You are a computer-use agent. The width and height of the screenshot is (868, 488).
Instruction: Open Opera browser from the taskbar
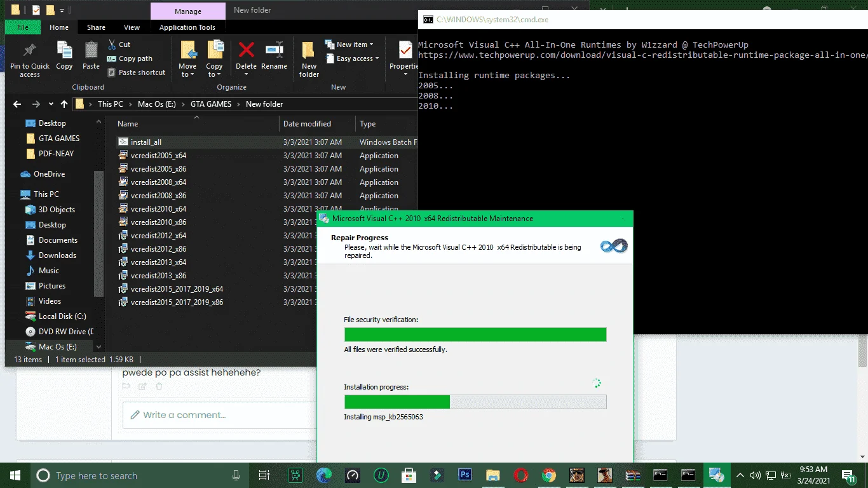click(520, 475)
